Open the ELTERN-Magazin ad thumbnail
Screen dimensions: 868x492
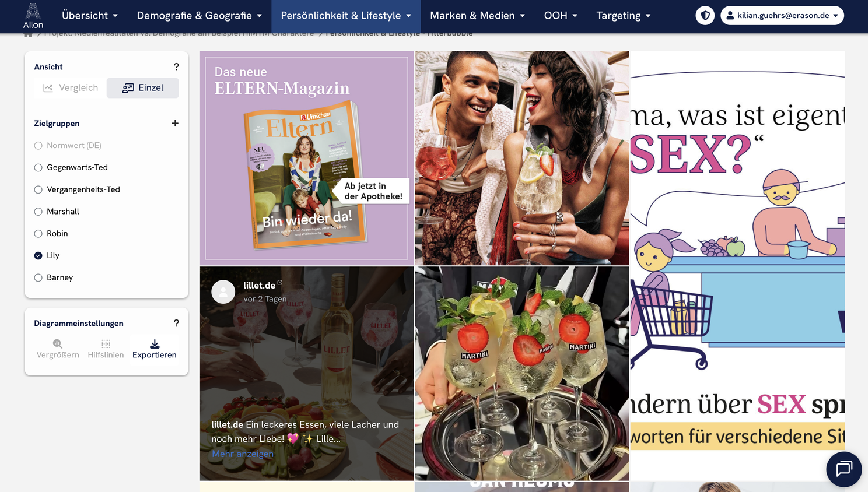pos(306,159)
